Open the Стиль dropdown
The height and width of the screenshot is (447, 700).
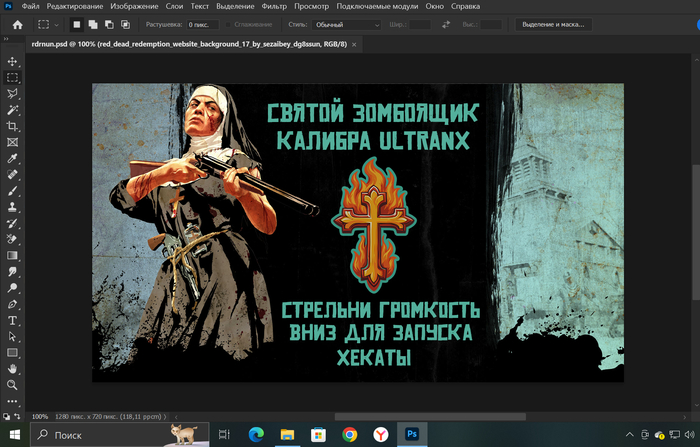(x=346, y=24)
